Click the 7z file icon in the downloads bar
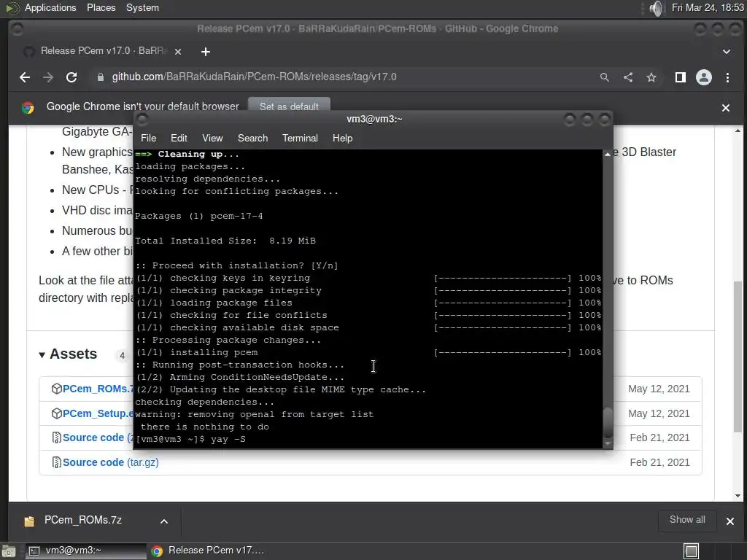The image size is (747, 560). point(29,521)
